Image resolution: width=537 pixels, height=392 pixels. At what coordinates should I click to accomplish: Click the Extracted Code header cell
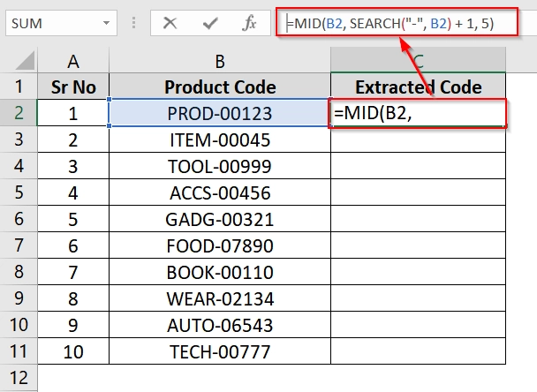[418, 87]
